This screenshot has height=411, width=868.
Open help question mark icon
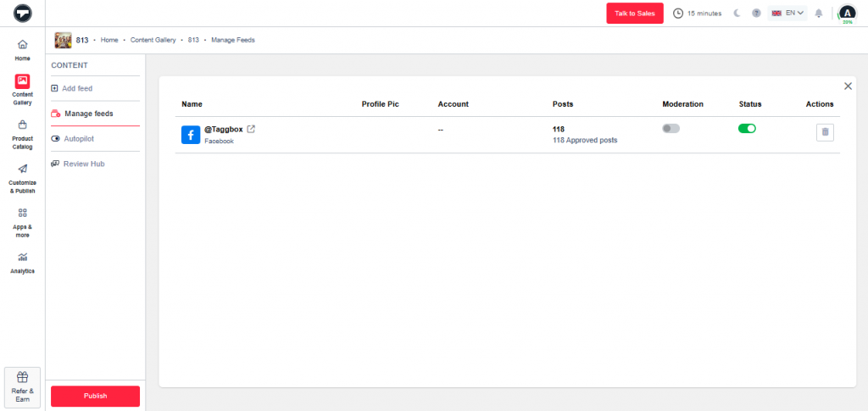tap(756, 14)
